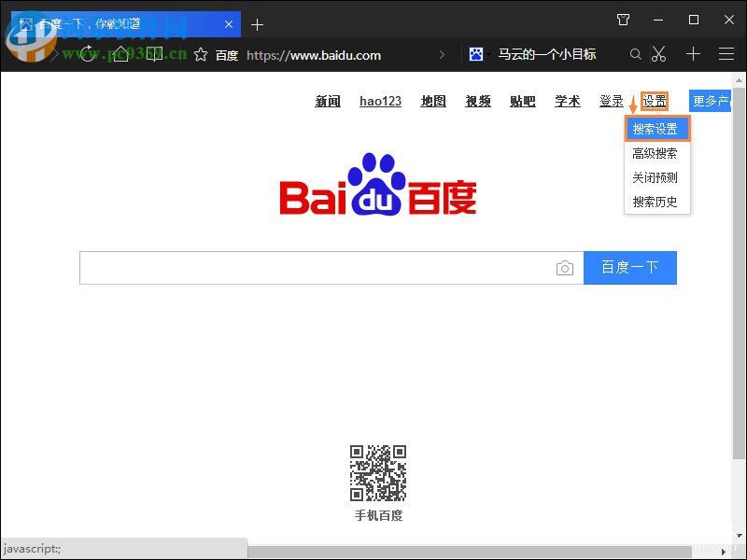Click the reading mode book icon
The width and height of the screenshot is (747, 560).
pyautogui.click(x=154, y=54)
